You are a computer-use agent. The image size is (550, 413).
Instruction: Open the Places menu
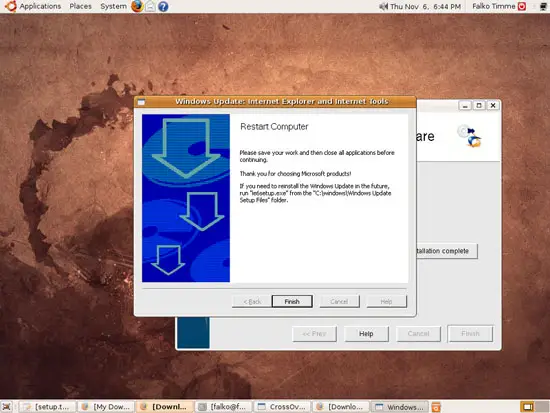click(x=80, y=6)
